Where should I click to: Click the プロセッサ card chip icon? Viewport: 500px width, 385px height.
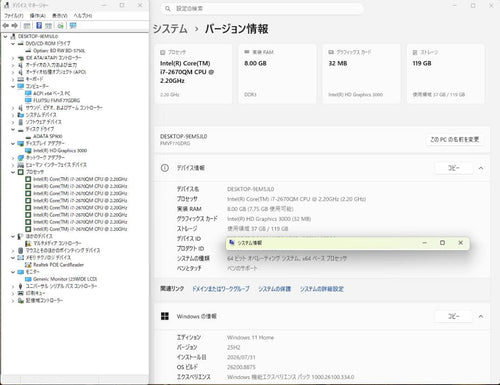pyautogui.click(x=163, y=52)
